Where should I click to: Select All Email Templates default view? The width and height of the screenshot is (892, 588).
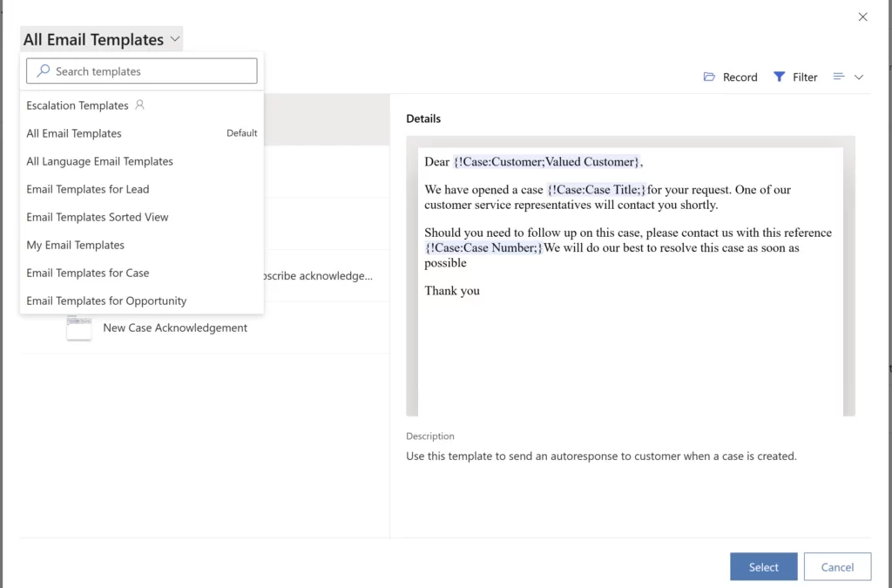tap(142, 133)
